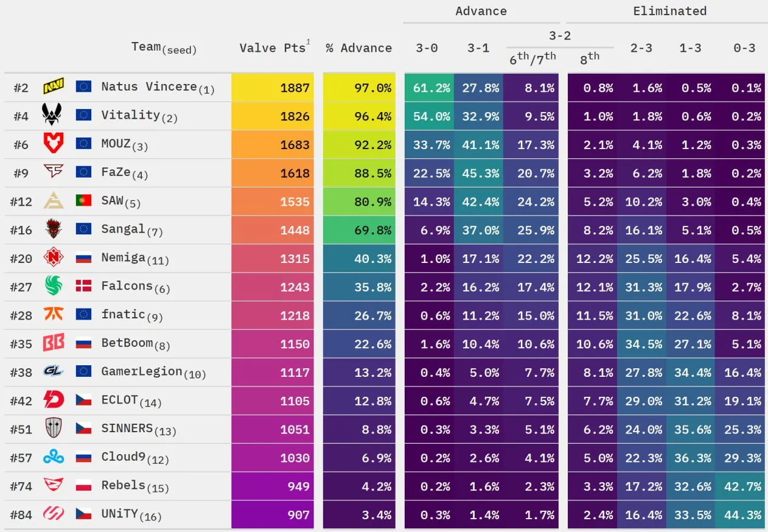The height and width of the screenshot is (532, 768).
Task: Click the % Advance column header
Action: coord(359,48)
